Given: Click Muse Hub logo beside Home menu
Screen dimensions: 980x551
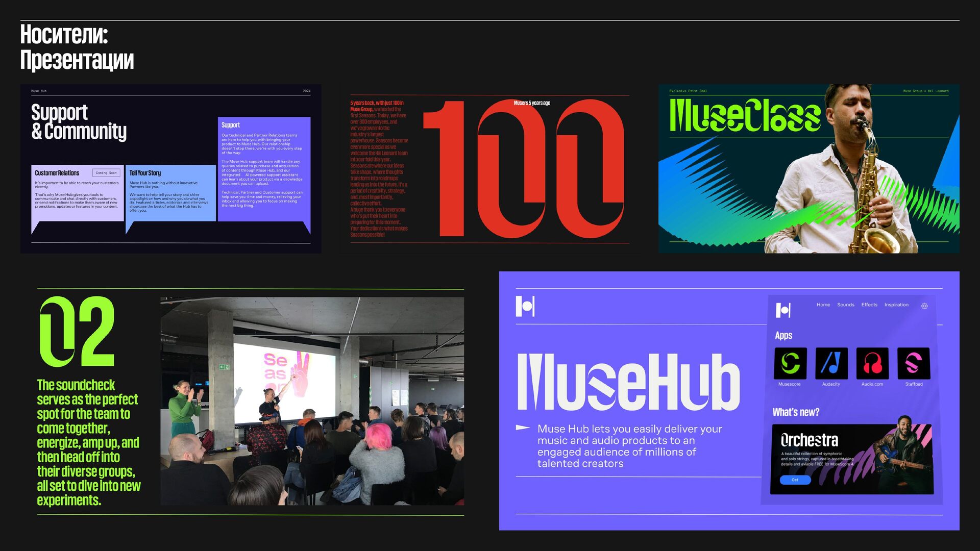Looking at the screenshot, I should [x=783, y=310].
